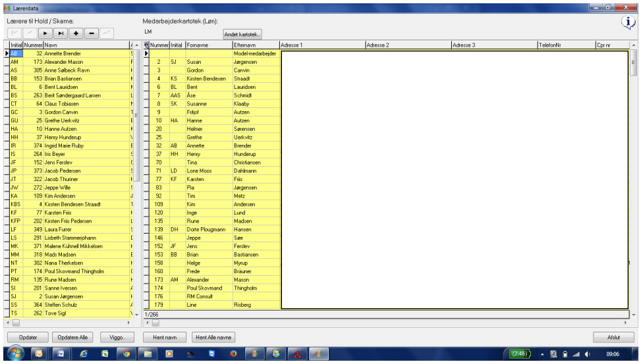Click the Hent navn button
This screenshot has width=643, height=364.
165,338
